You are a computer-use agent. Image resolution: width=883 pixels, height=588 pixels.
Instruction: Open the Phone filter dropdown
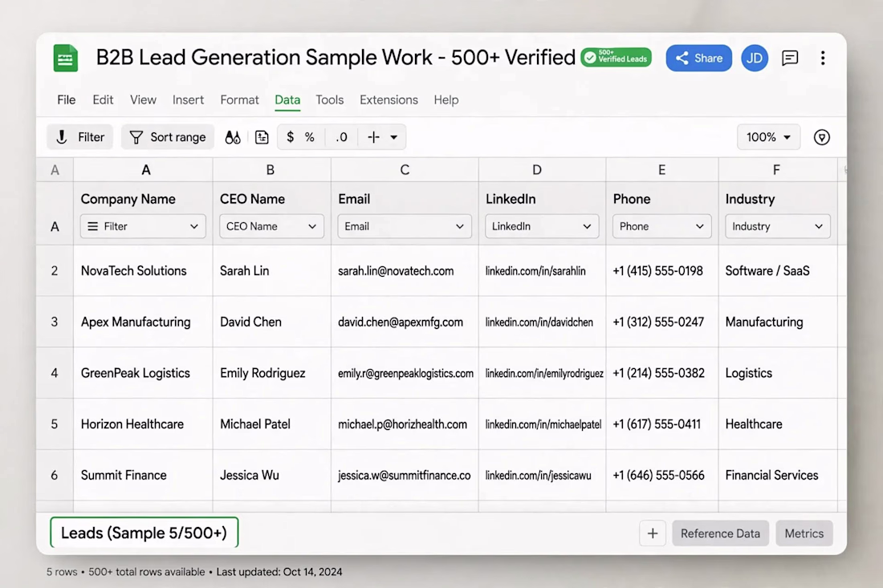(661, 226)
